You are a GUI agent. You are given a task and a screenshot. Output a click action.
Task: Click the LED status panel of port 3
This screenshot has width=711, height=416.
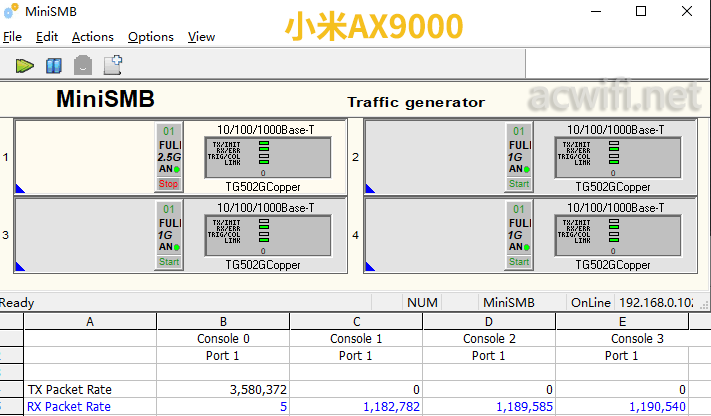pyautogui.click(x=268, y=235)
